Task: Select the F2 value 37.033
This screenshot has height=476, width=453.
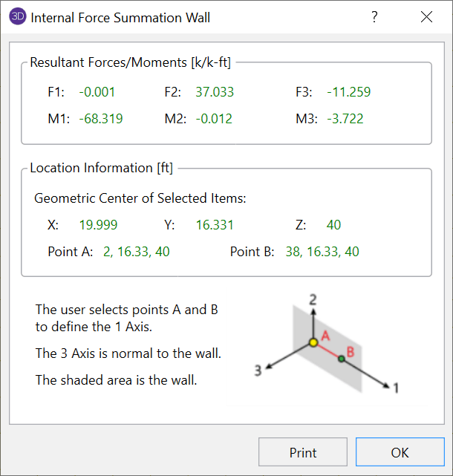Action: [215, 93]
